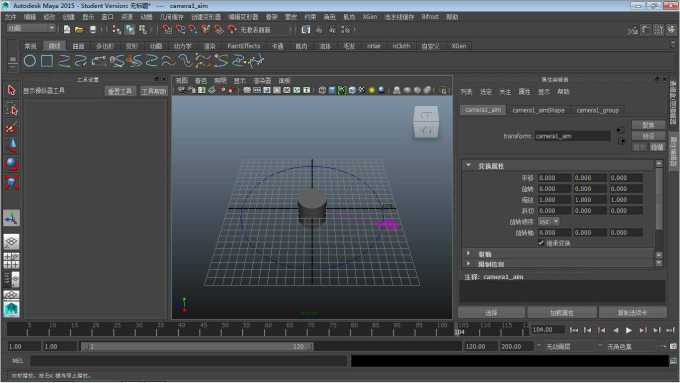This screenshot has height=383, width=680.
Task: Open the rotate order dropdown
Action: (549, 221)
